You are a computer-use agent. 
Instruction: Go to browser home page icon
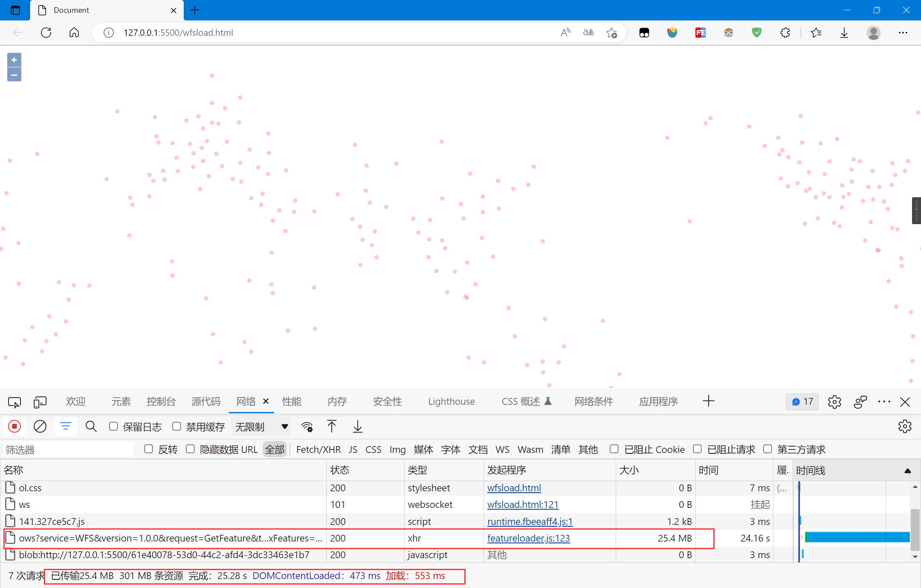[74, 33]
